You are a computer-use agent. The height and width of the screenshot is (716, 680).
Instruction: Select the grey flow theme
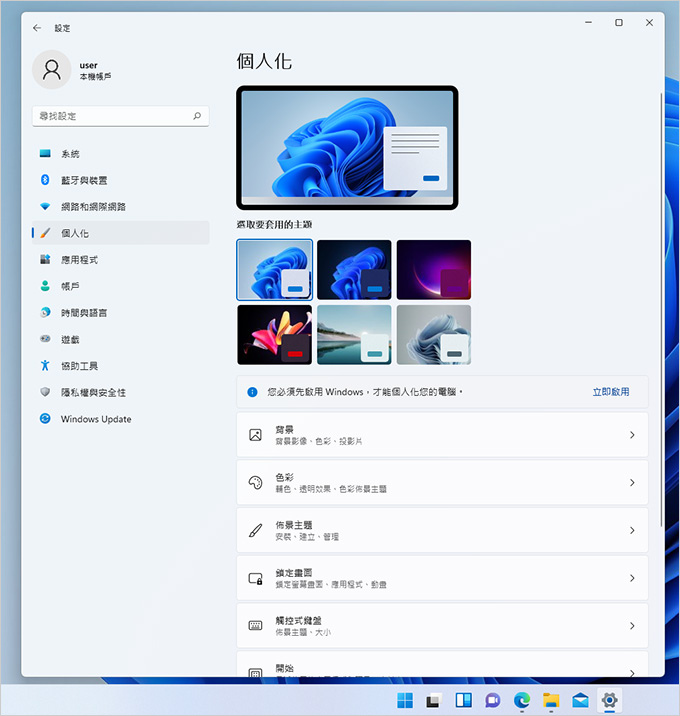pyautogui.click(x=433, y=335)
